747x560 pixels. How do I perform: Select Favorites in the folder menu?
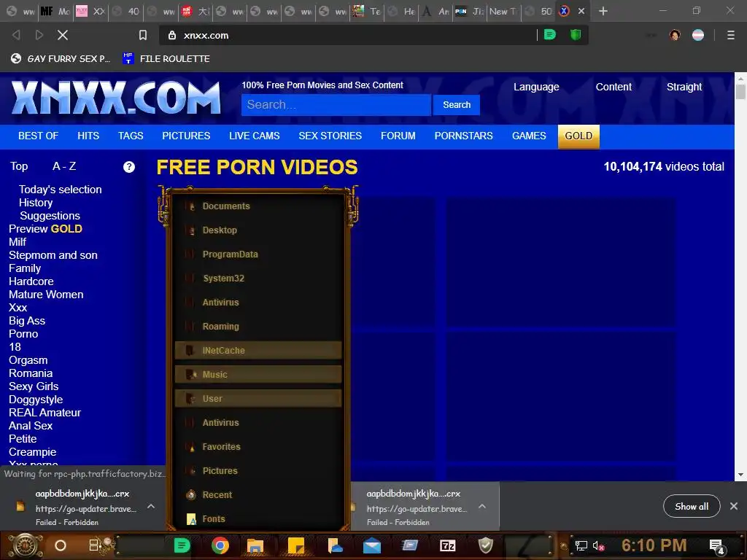pyautogui.click(x=258, y=447)
